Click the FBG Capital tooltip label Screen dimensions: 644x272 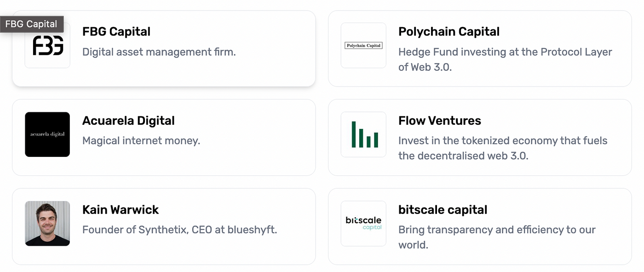coord(31,24)
